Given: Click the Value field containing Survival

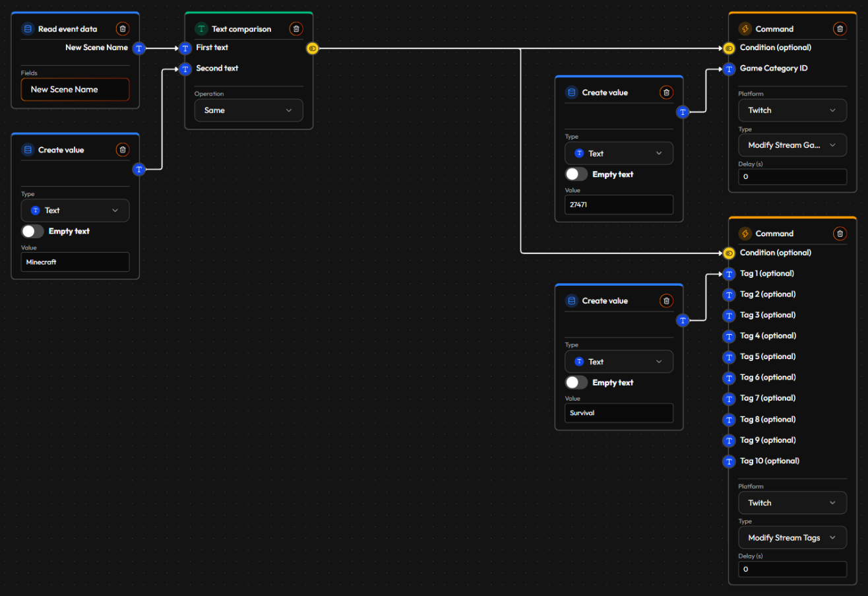Looking at the screenshot, I should [x=619, y=413].
